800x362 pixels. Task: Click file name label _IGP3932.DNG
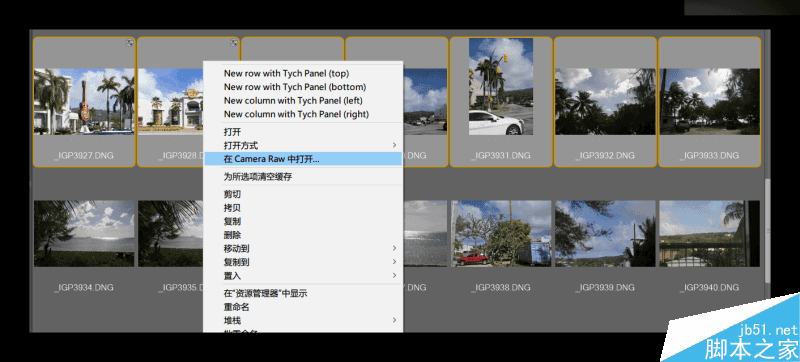point(605,155)
